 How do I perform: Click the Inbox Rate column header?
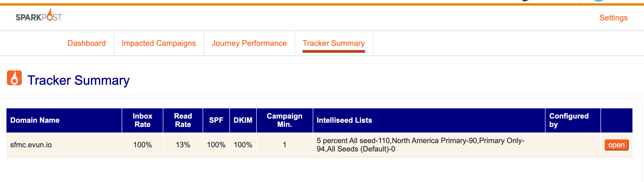coord(142,120)
